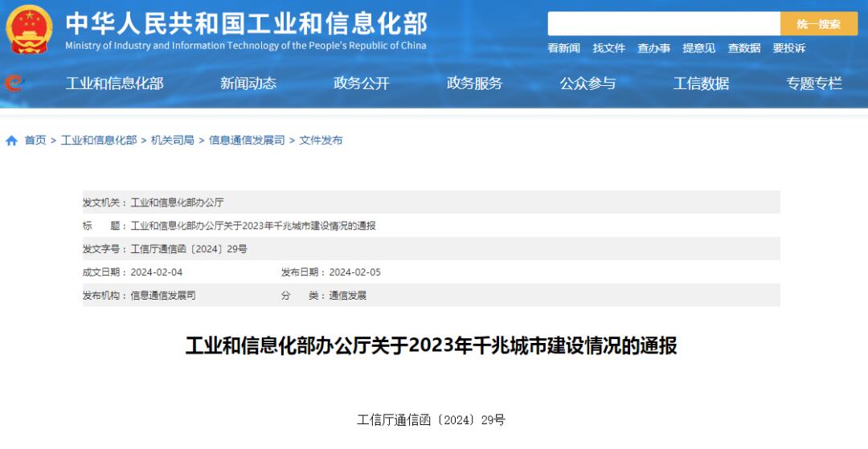The width and height of the screenshot is (868, 449).
Task: Open the 看新闻 quick link
Action: click(x=563, y=49)
